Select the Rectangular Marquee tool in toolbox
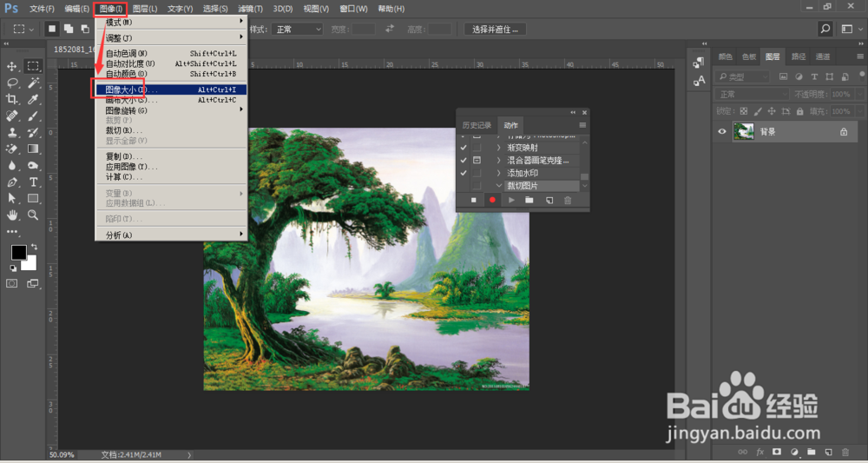868x463 pixels. click(x=33, y=67)
